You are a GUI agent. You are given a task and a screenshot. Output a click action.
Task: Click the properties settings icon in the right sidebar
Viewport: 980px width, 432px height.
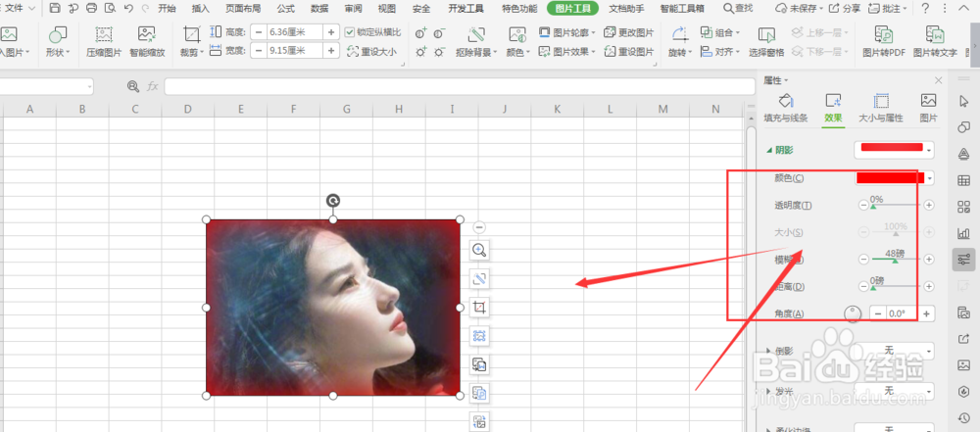coord(963,259)
